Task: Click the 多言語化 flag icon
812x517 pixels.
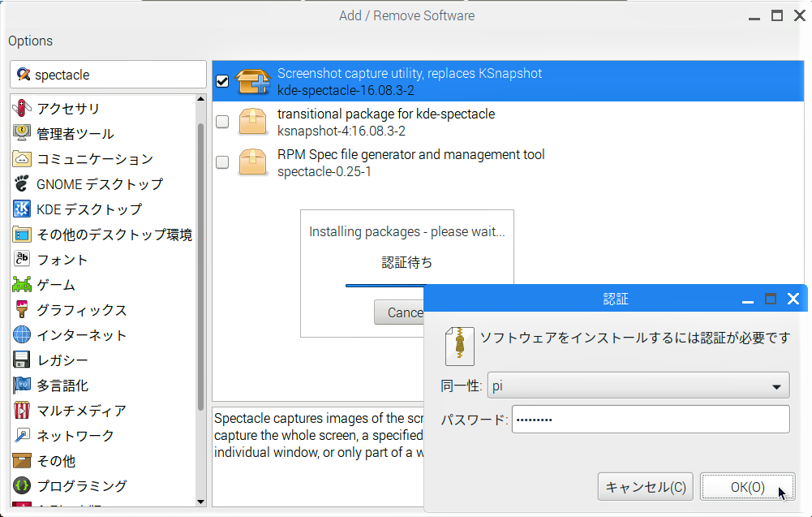Action: [22, 385]
